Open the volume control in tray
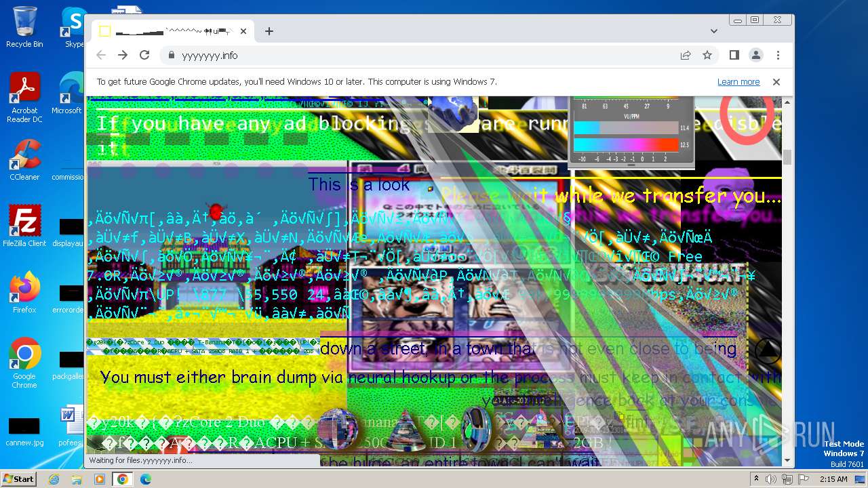The image size is (868, 488). 772,479
